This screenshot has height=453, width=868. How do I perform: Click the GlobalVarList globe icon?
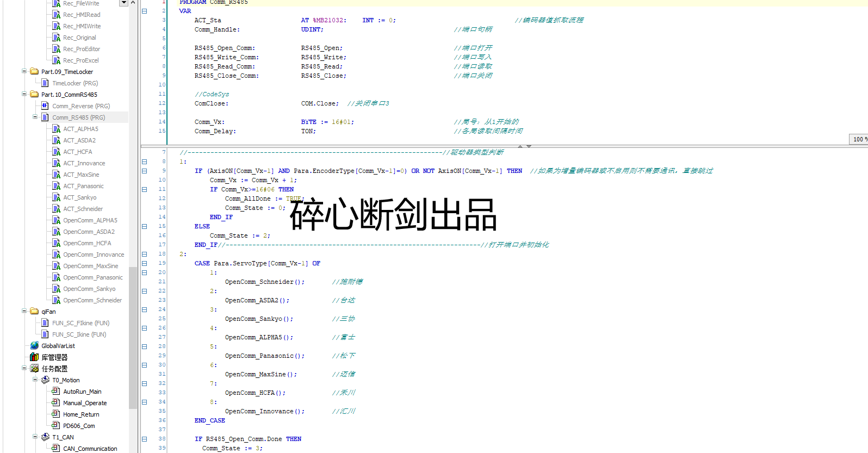(x=34, y=346)
